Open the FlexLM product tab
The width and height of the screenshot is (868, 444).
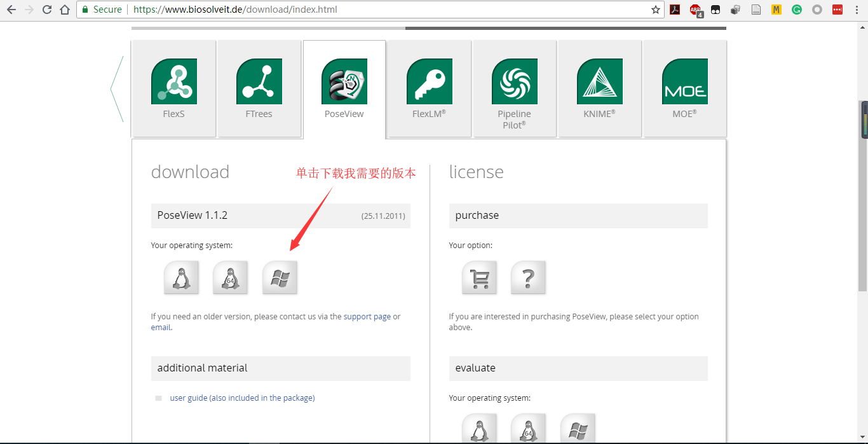429,89
